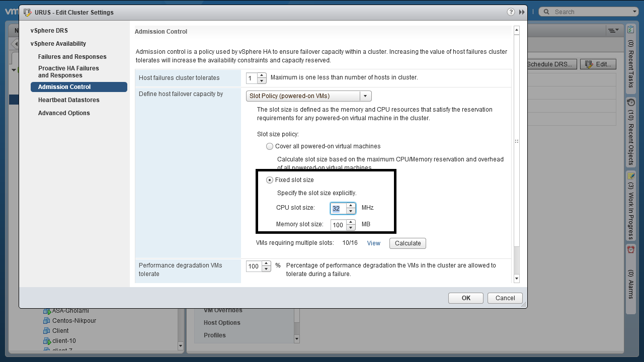644x362 pixels.
Task: Decrease the Memory slot size value
Action: tap(351, 228)
